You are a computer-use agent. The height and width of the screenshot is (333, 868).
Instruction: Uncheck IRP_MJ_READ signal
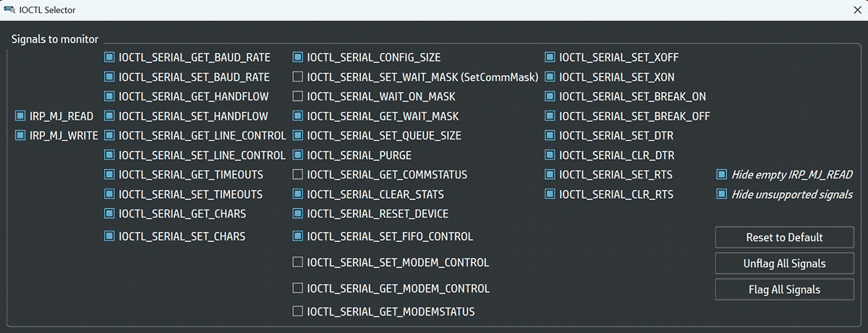20,116
